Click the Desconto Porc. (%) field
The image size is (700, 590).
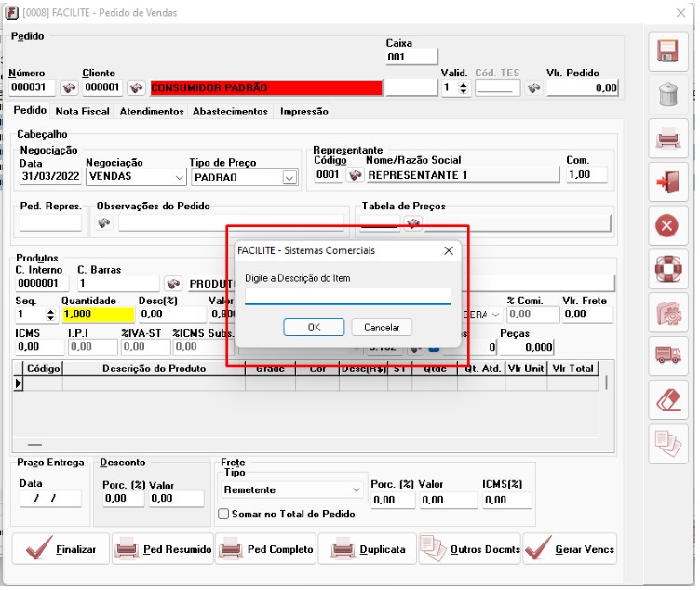(x=123, y=499)
